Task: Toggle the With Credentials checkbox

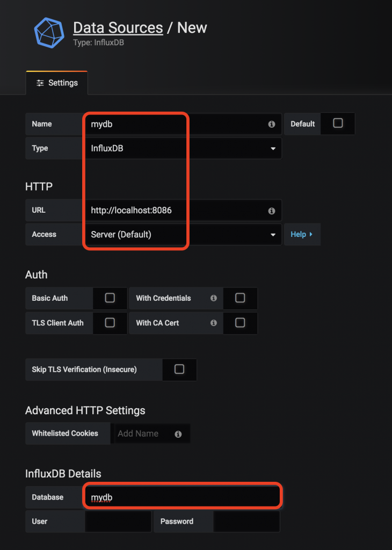Action: pos(240,298)
